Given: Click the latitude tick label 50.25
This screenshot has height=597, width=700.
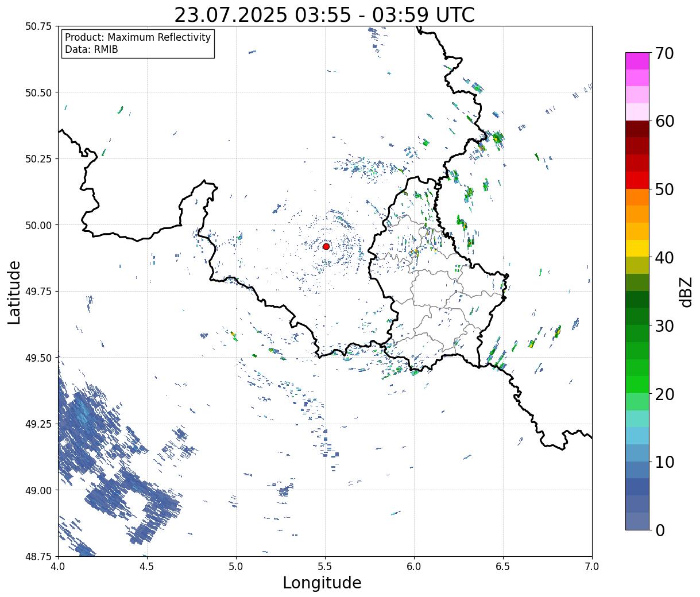Looking at the screenshot, I should tap(38, 159).
